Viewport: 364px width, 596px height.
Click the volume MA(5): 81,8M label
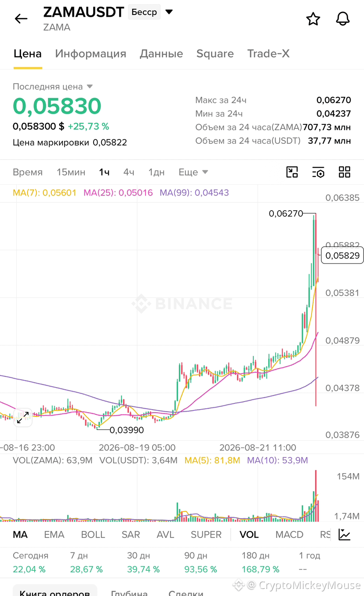tap(212, 461)
